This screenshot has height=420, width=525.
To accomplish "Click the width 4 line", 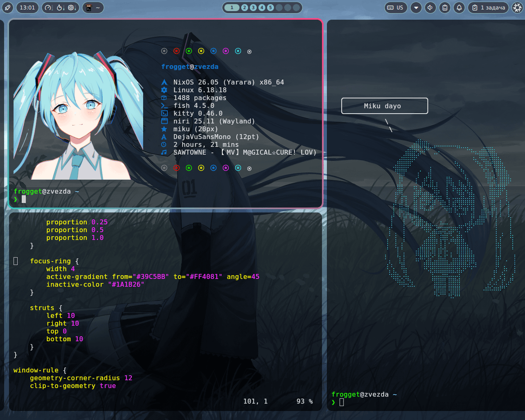I will [60, 269].
